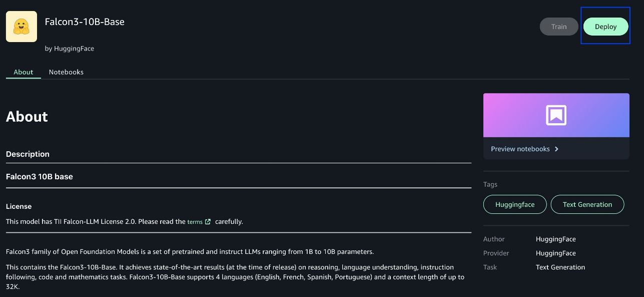Click the "Falcon3 10B base" subheading
The image size is (644, 297).
tap(40, 176)
